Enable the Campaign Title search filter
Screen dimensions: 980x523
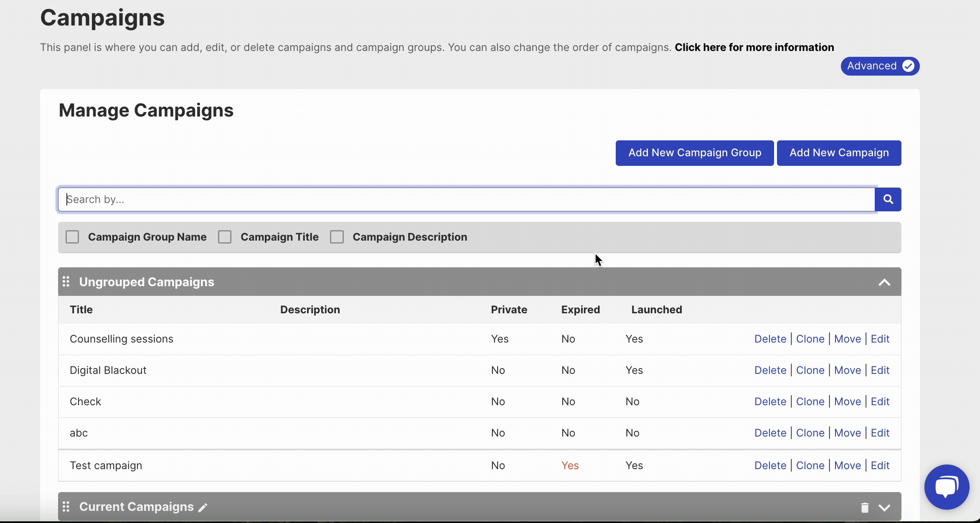pos(225,237)
